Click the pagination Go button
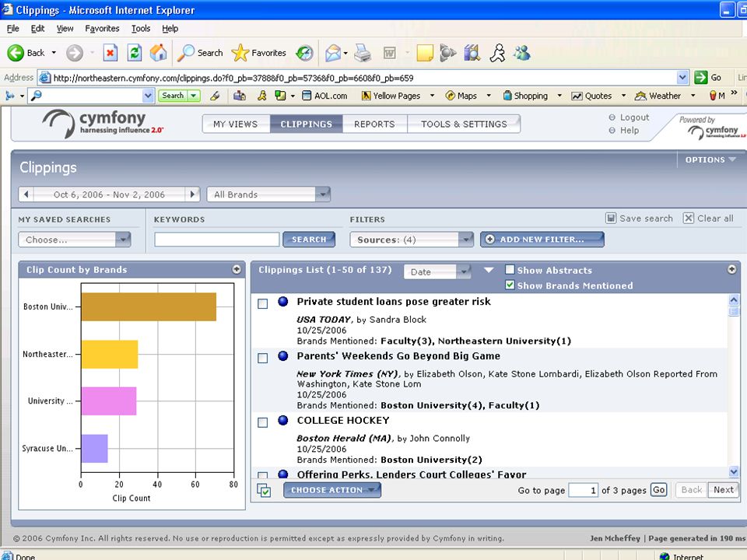Image resolution: width=747 pixels, height=560 pixels. 659,489
